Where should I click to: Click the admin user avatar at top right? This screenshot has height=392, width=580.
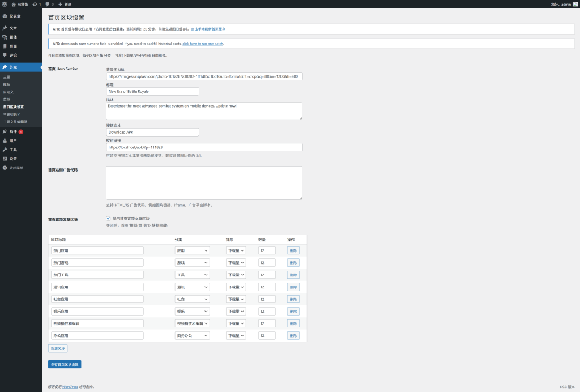coord(574,4)
